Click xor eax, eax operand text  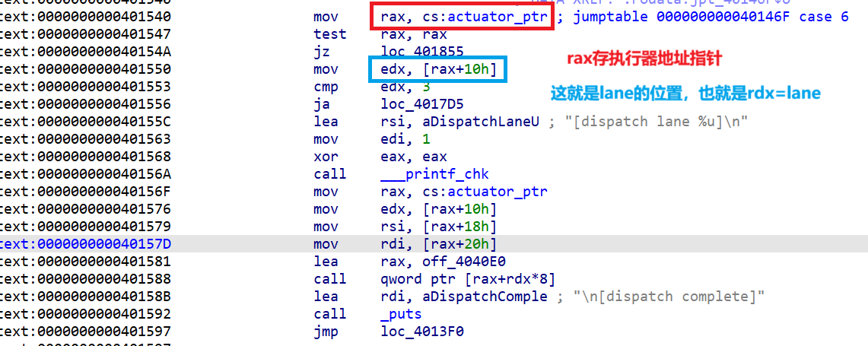point(414,157)
